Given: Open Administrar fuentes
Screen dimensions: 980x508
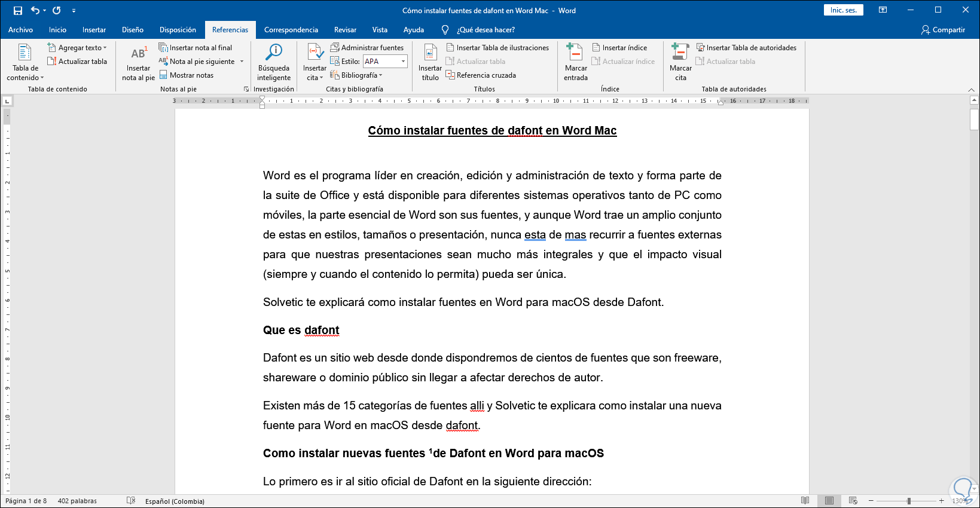Looking at the screenshot, I should pos(367,48).
